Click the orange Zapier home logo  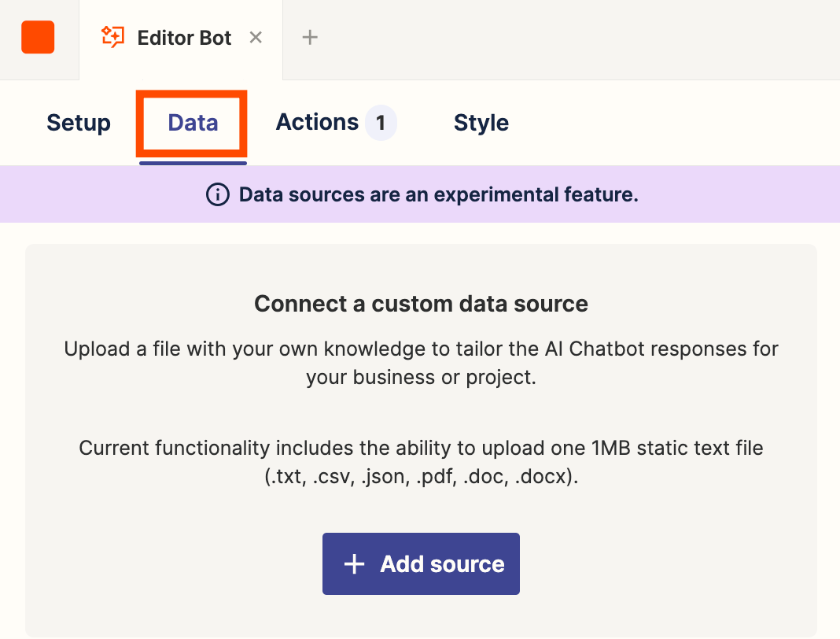(38, 38)
